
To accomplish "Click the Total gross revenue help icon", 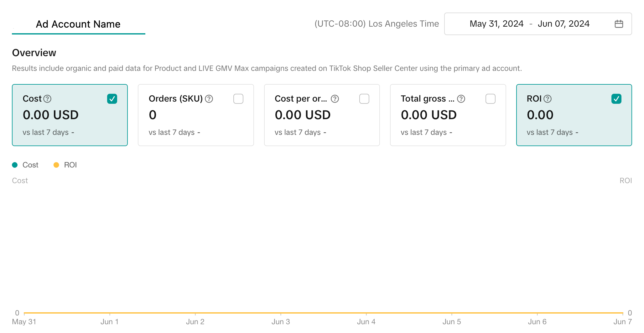I will [x=461, y=99].
